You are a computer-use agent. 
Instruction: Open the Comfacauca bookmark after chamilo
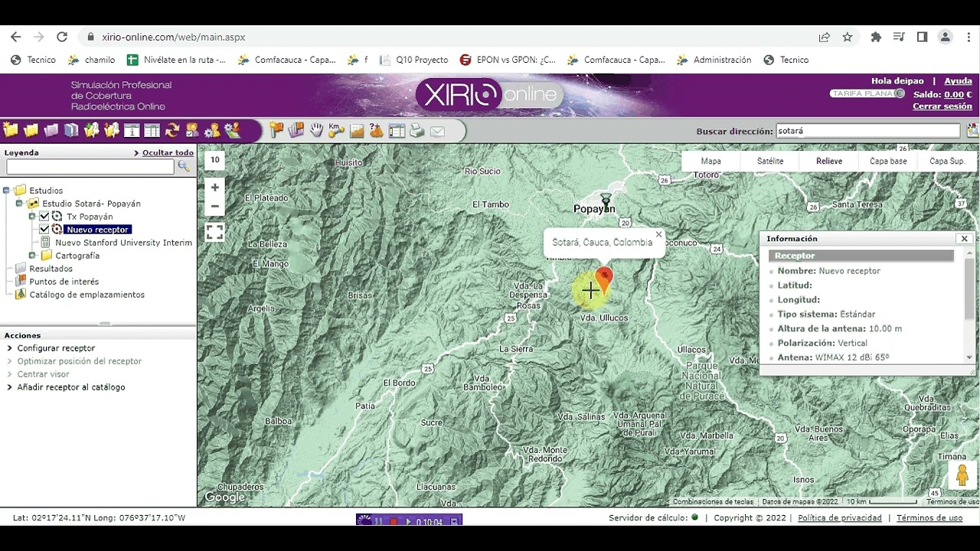pos(288,60)
